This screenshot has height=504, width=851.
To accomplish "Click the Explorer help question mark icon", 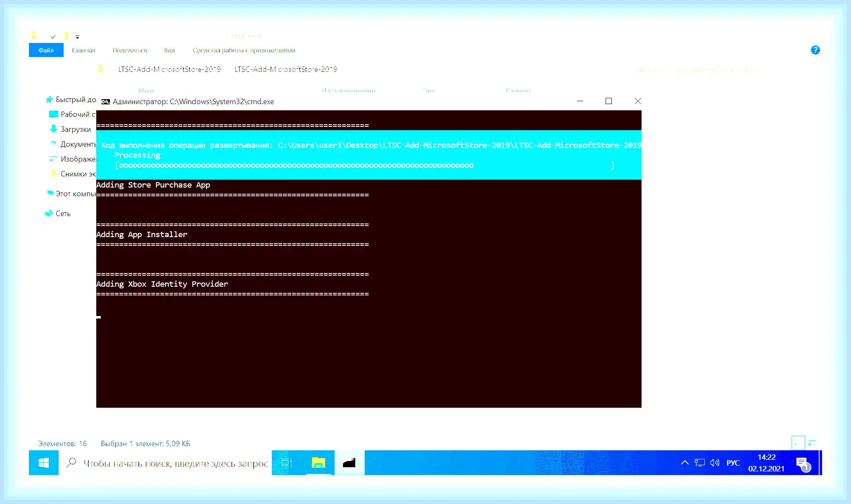I will [815, 50].
